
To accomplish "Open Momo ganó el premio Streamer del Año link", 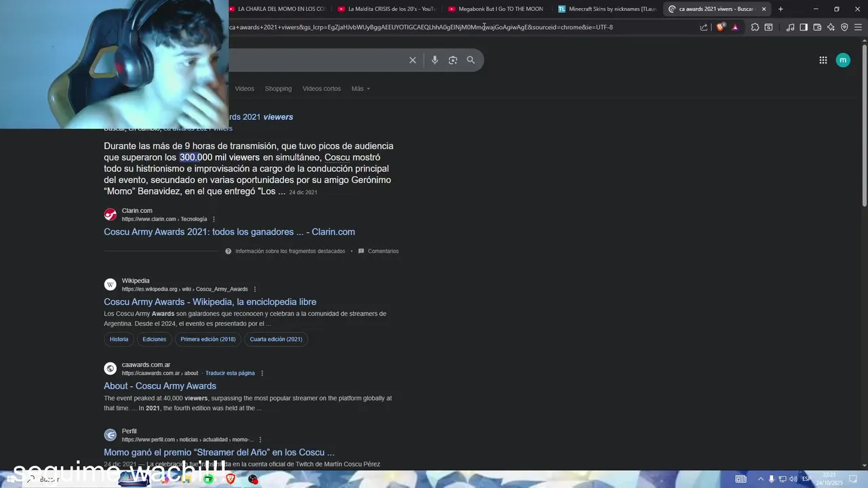I will click(x=219, y=452).
